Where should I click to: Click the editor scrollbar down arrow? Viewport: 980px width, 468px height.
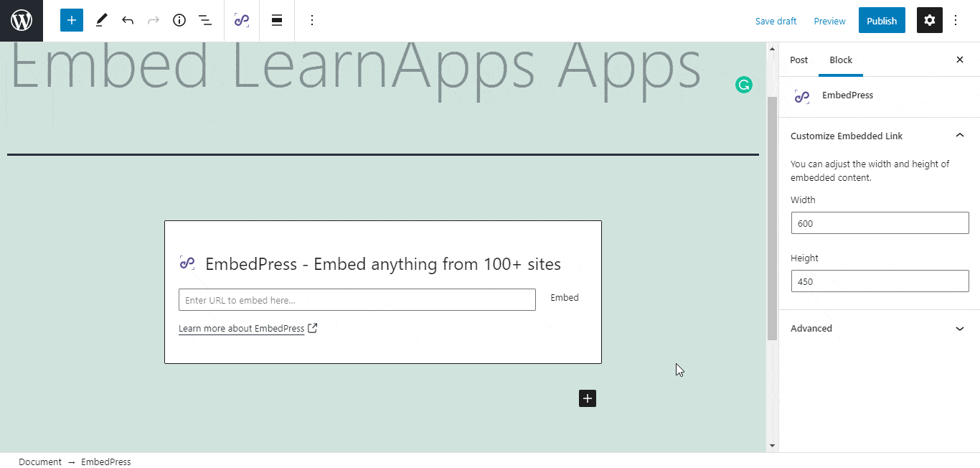[x=773, y=446]
